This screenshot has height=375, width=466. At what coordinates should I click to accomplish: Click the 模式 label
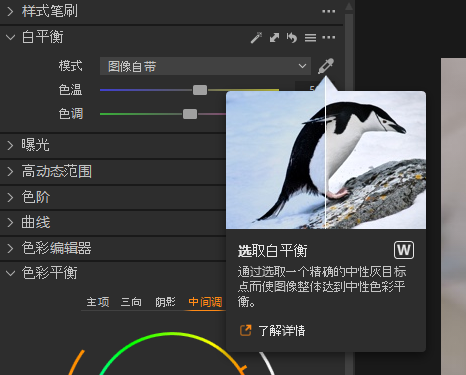coord(70,66)
